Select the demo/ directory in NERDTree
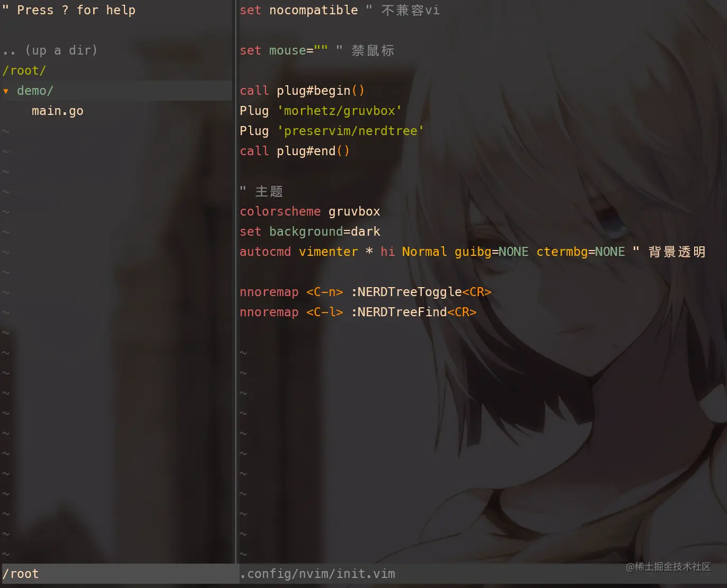The height and width of the screenshot is (588, 727). coord(35,91)
